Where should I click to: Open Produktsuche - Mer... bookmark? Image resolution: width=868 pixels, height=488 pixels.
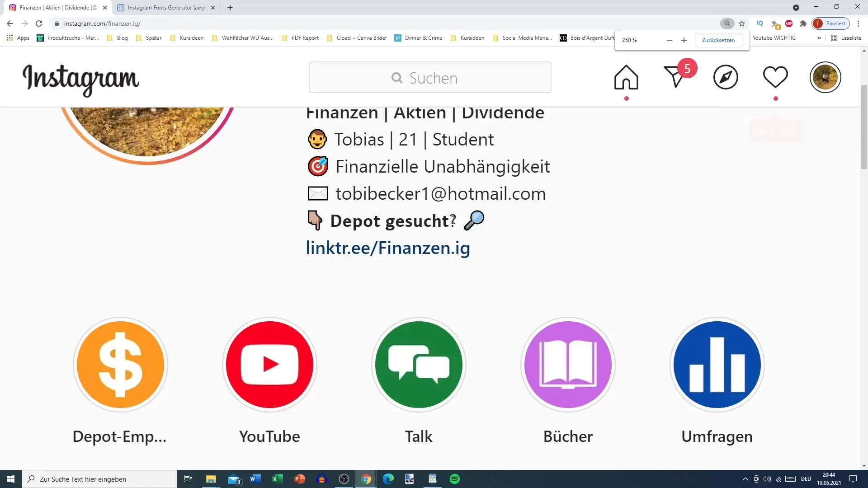coord(68,38)
